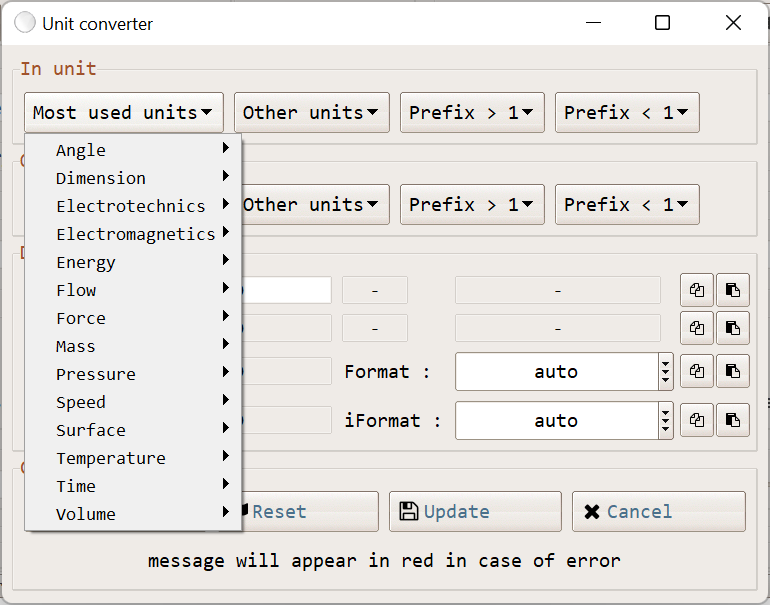Click the paste icon in the first data row
The width and height of the screenshot is (770, 605).
tap(733, 291)
